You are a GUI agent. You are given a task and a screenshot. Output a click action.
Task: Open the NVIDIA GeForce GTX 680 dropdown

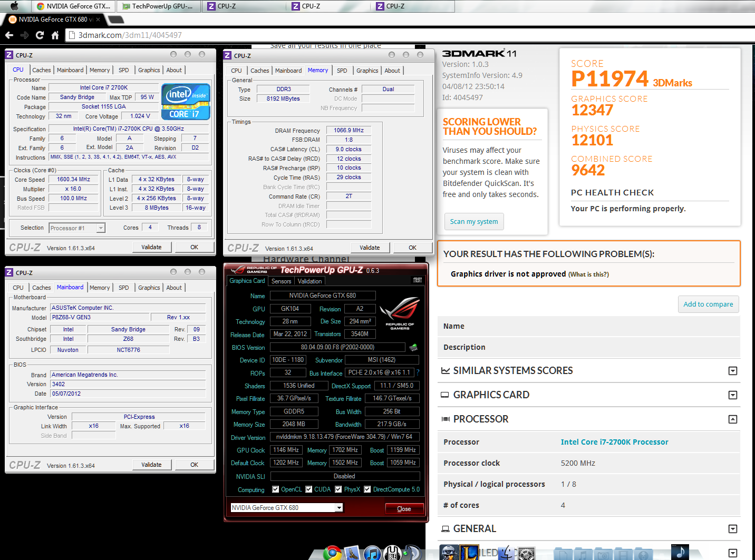coord(339,508)
